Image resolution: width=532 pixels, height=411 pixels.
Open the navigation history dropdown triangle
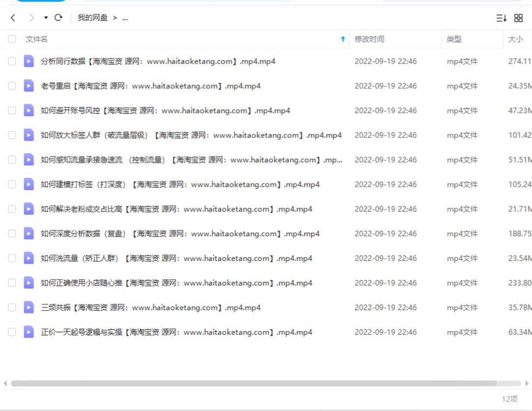click(46, 18)
